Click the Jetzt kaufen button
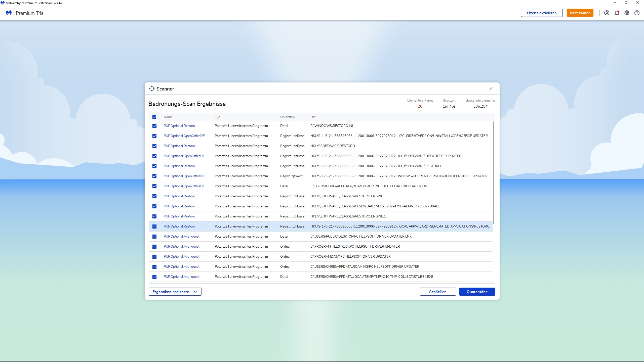 (580, 13)
